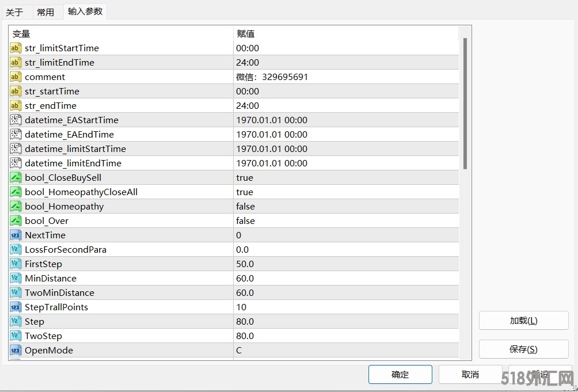Toggle the bool_Over false value
Image resolution: width=578 pixels, height=392 pixels.
tap(345, 221)
